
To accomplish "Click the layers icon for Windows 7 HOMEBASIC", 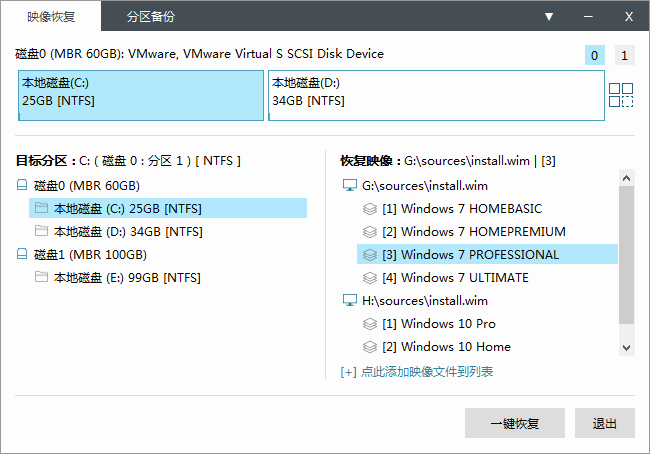I will coord(369,208).
